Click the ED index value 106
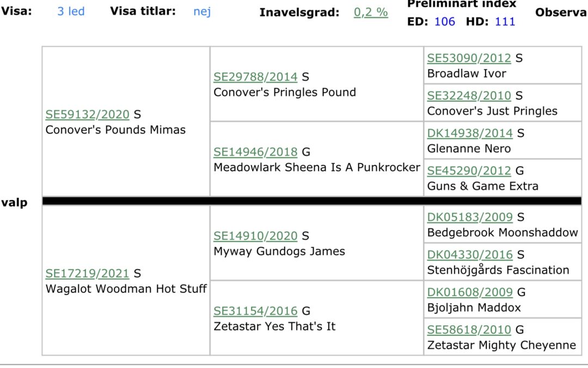The width and height of the screenshot is (588, 368). point(445,21)
